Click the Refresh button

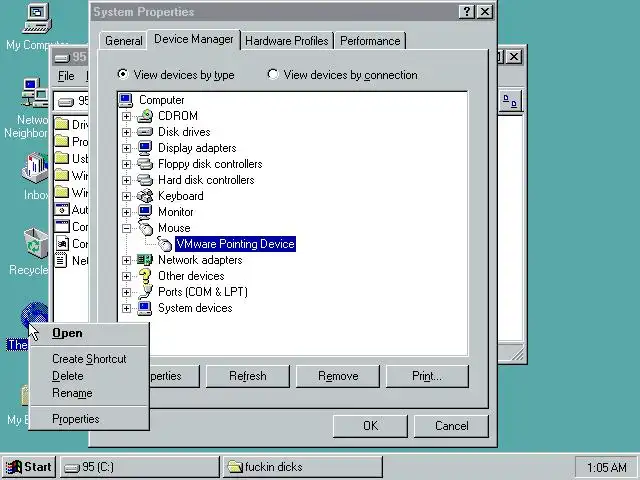pos(248,376)
